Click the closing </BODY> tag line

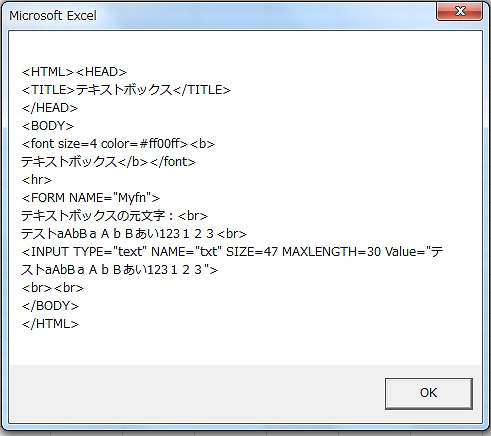coord(50,306)
